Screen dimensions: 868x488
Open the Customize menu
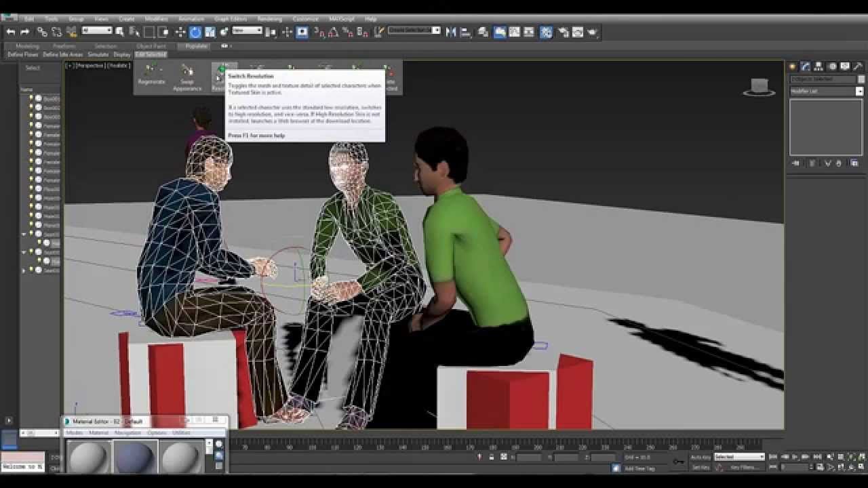click(x=305, y=19)
